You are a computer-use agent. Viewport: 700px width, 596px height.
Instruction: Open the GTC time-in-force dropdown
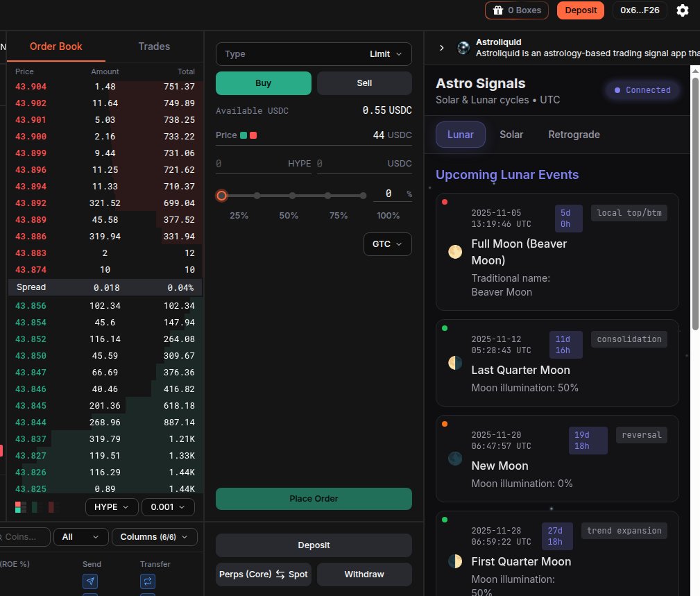tap(388, 244)
